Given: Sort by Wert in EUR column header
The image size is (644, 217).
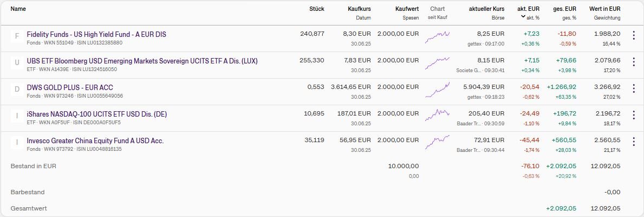Looking at the screenshot, I should pyautogui.click(x=605, y=9).
